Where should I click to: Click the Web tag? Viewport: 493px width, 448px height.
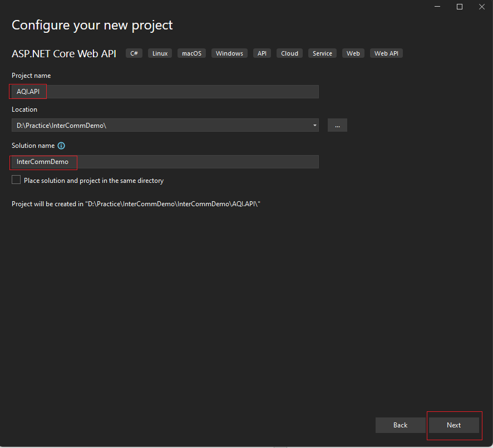click(353, 53)
